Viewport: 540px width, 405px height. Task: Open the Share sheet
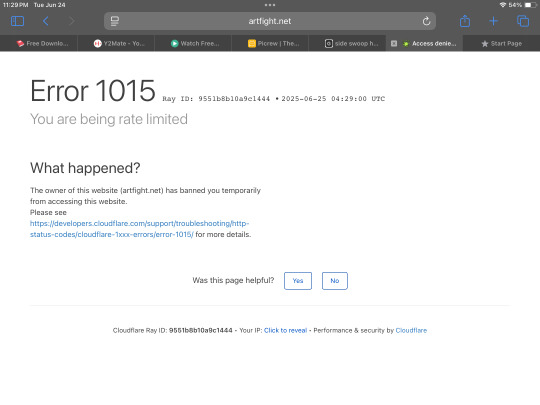click(x=465, y=21)
